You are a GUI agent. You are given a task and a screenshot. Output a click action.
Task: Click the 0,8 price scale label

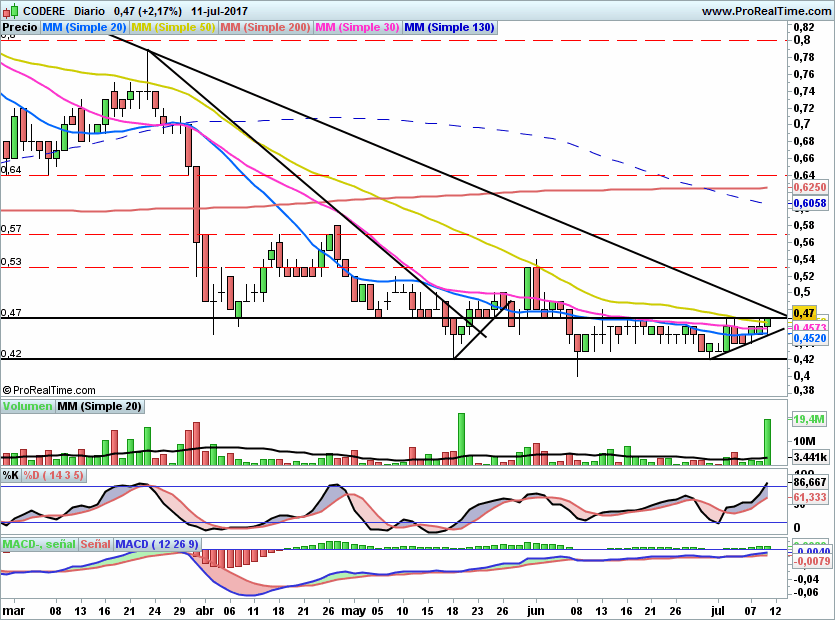coord(802,40)
